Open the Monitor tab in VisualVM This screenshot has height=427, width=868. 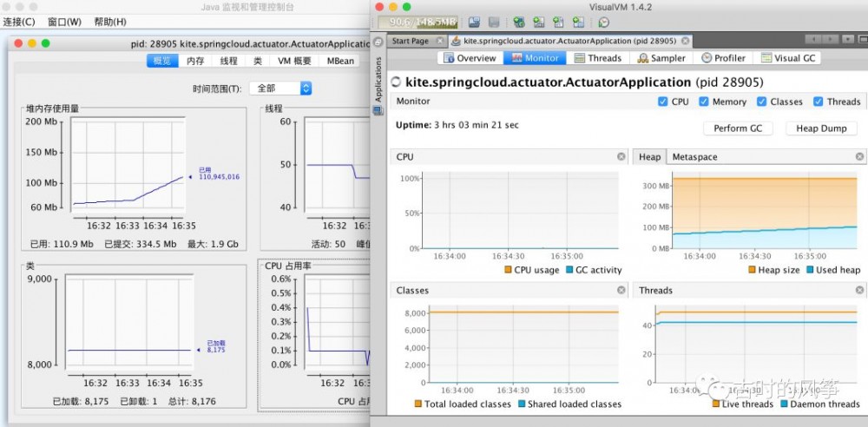[536, 58]
